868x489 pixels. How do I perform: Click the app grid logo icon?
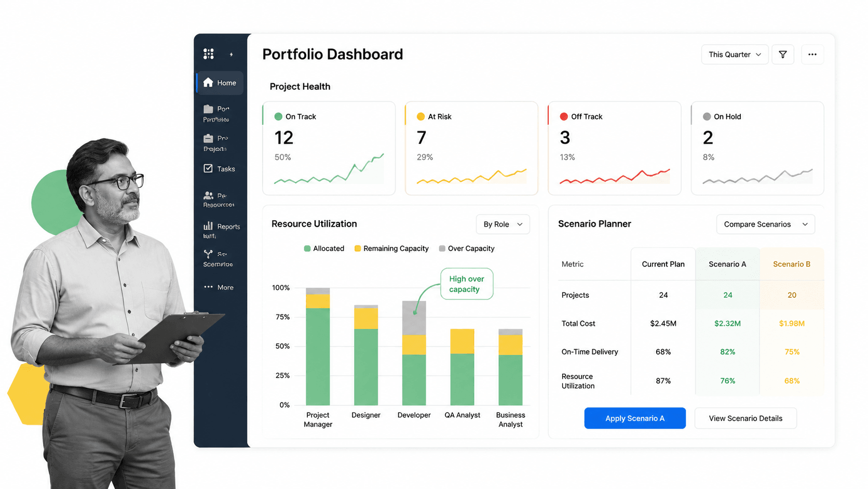click(209, 54)
